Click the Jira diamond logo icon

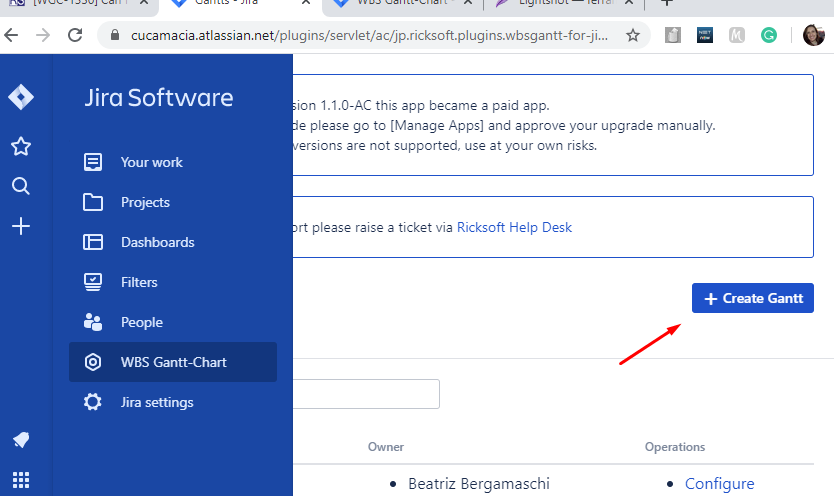[x=21, y=97]
